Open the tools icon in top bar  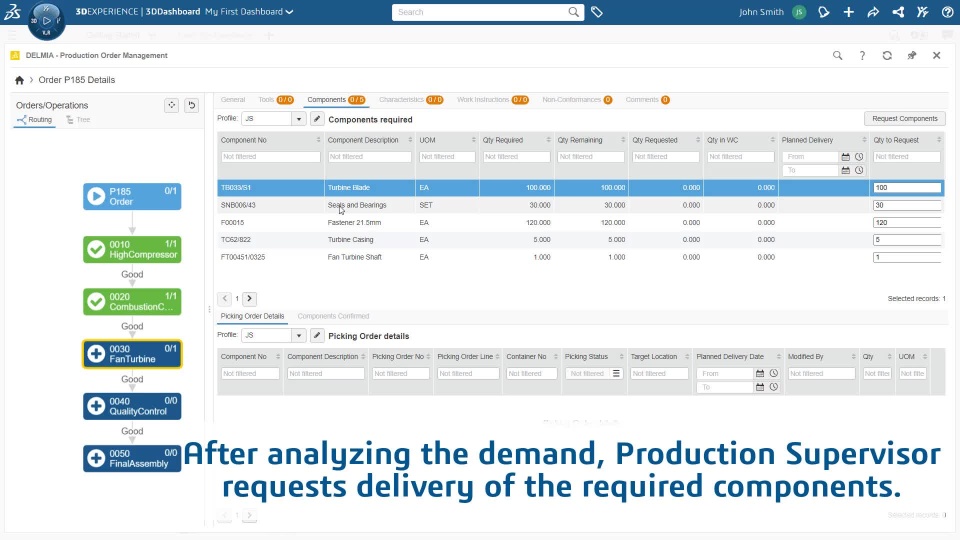tap(923, 12)
